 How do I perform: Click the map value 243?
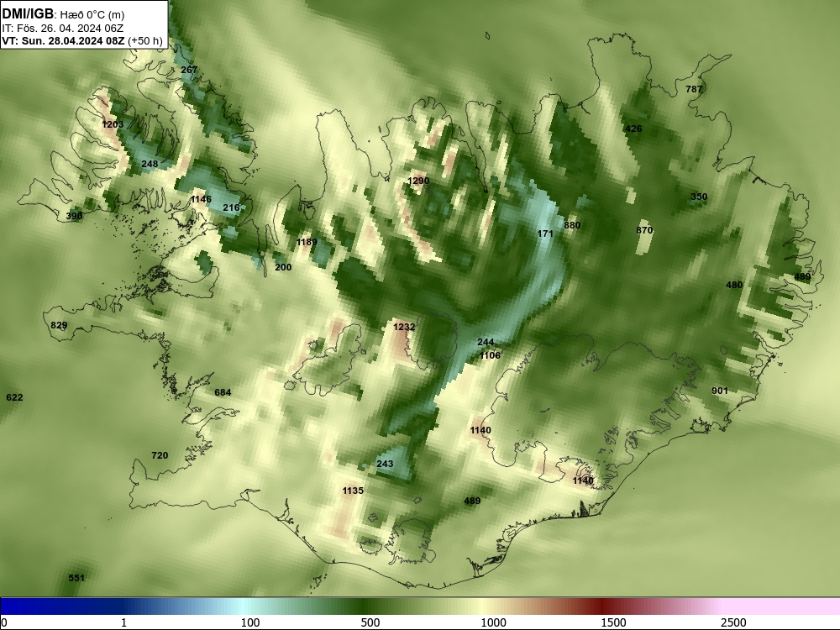pyautogui.click(x=386, y=464)
